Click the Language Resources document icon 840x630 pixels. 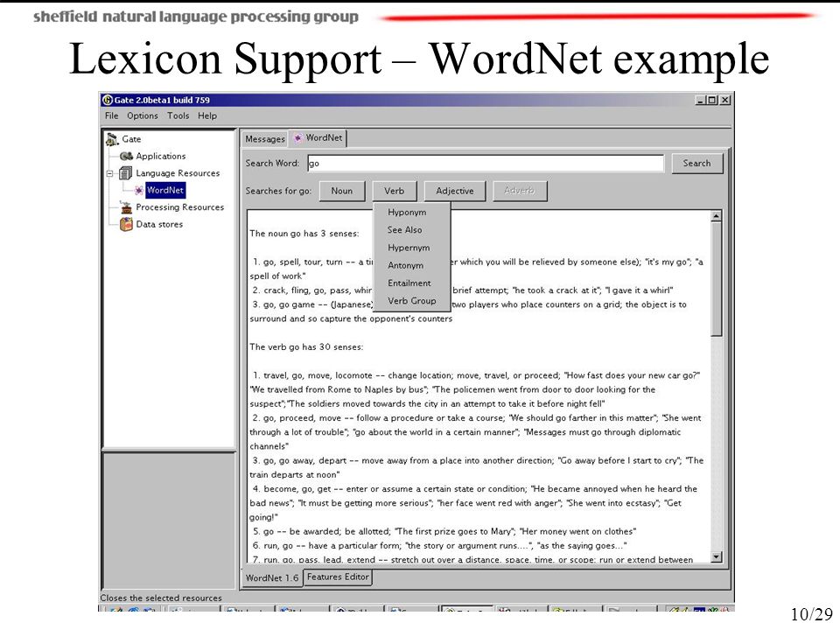coord(126,173)
